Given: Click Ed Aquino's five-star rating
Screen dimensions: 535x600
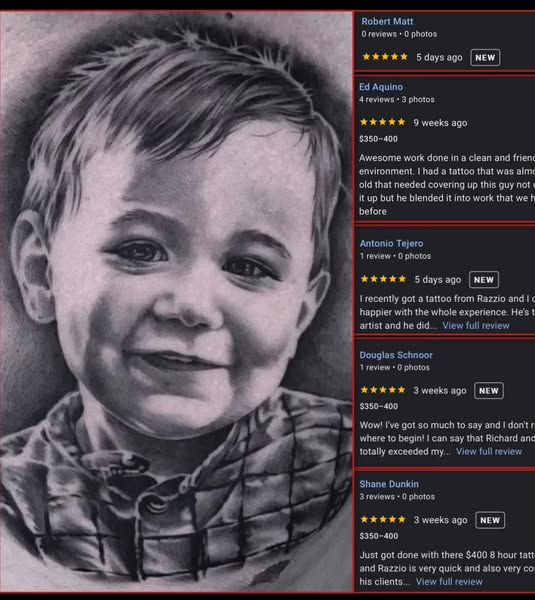Looking at the screenshot, I should [x=382, y=122].
